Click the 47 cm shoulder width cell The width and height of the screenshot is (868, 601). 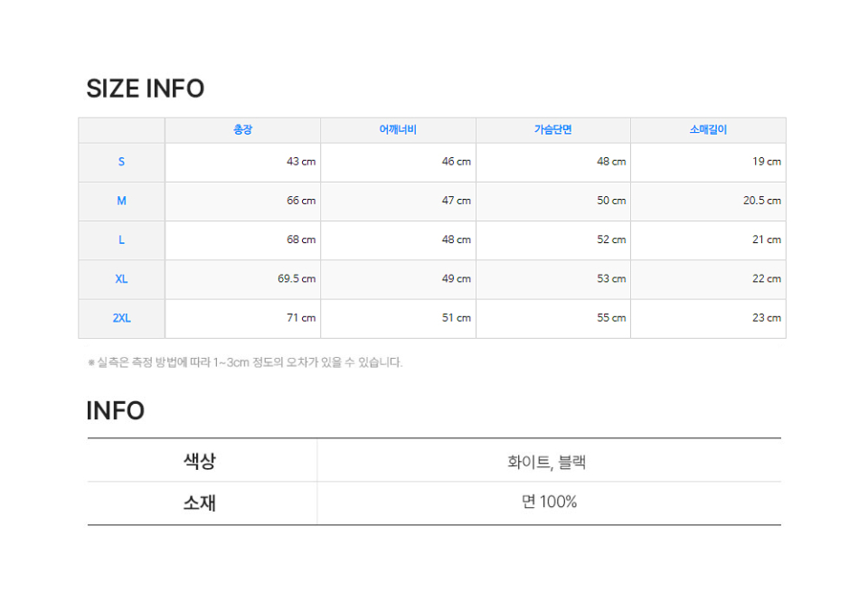coord(456,201)
